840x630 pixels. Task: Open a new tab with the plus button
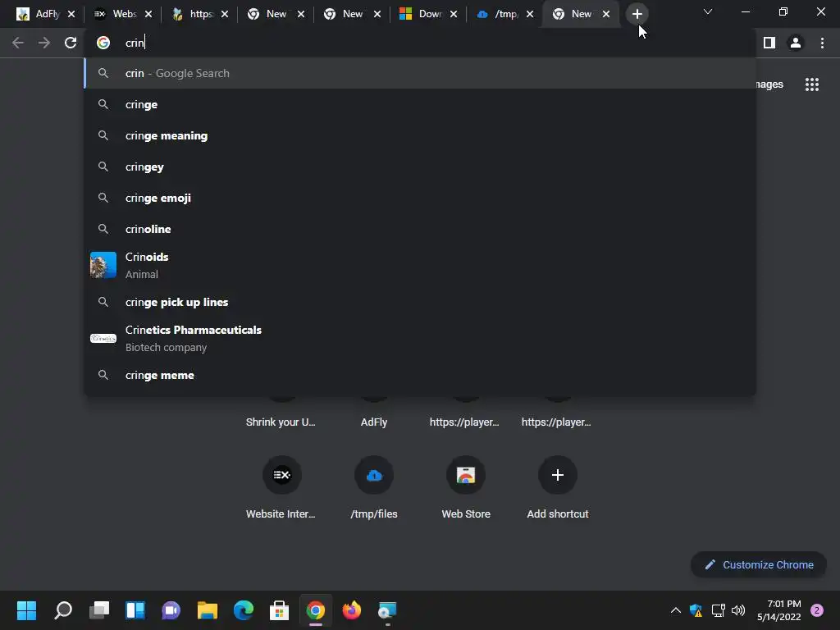pyautogui.click(x=637, y=14)
